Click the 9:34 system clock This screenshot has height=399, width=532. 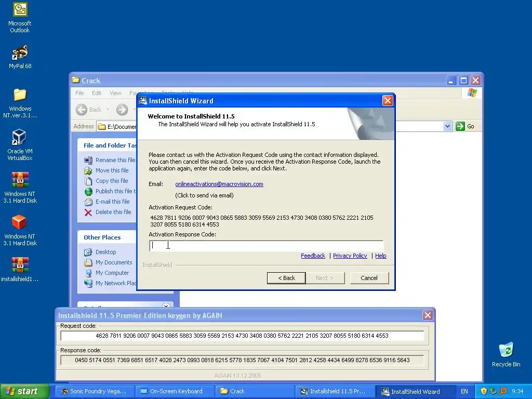tap(517, 391)
